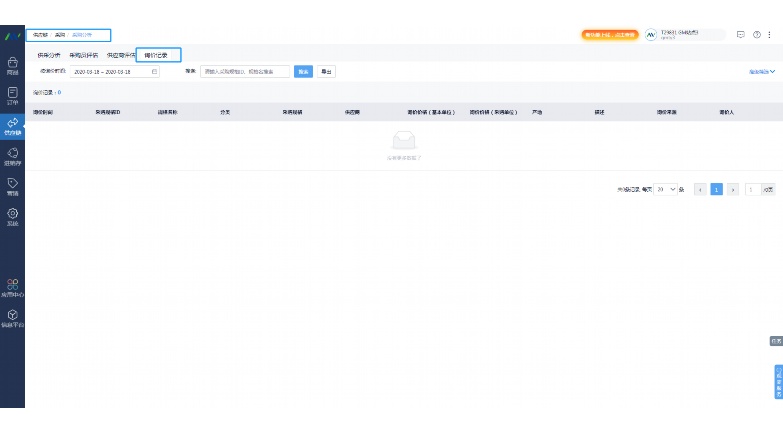Screen dimensions: 783x433
Task: Open the dark task tab on right edge
Action: point(776,341)
